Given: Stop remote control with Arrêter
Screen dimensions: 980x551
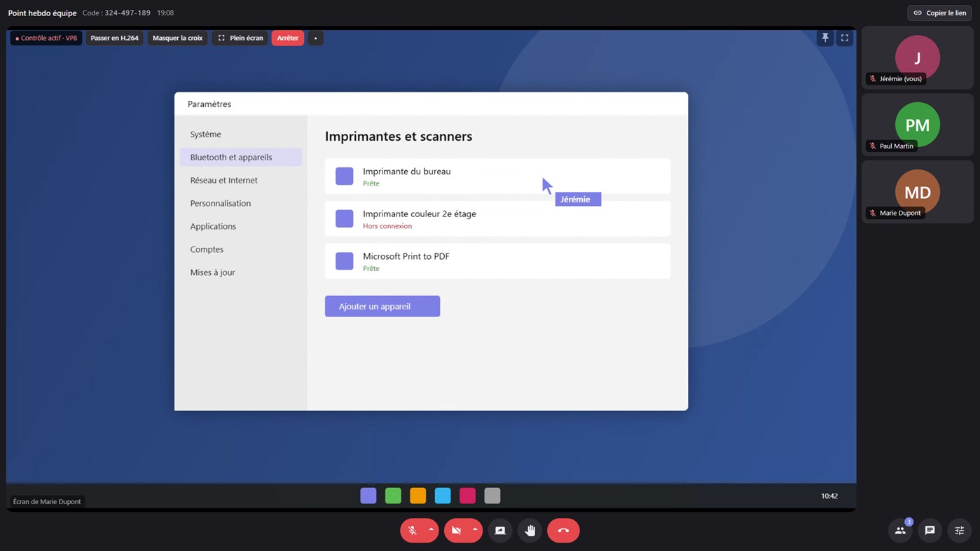Looking at the screenshot, I should 288,38.
